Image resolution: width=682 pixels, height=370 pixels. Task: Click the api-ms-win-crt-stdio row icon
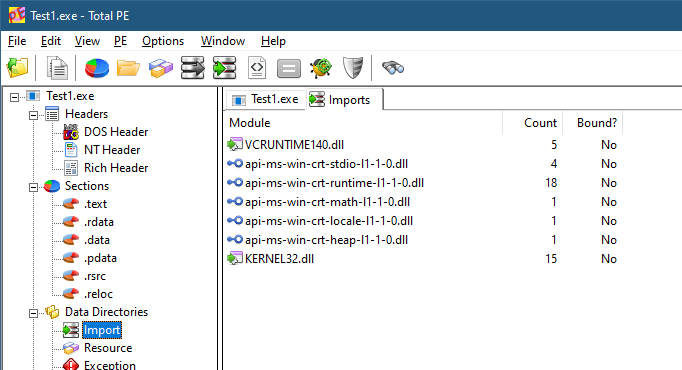coord(235,164)
